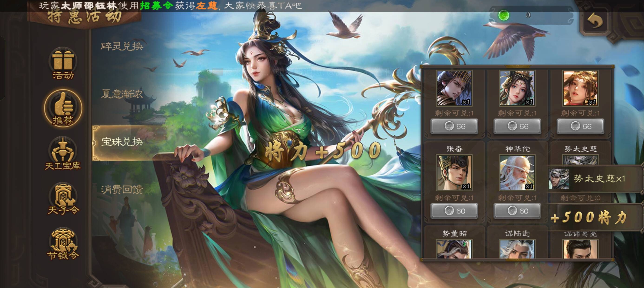Select the 势董昭 hero portrait

point(454,249)
